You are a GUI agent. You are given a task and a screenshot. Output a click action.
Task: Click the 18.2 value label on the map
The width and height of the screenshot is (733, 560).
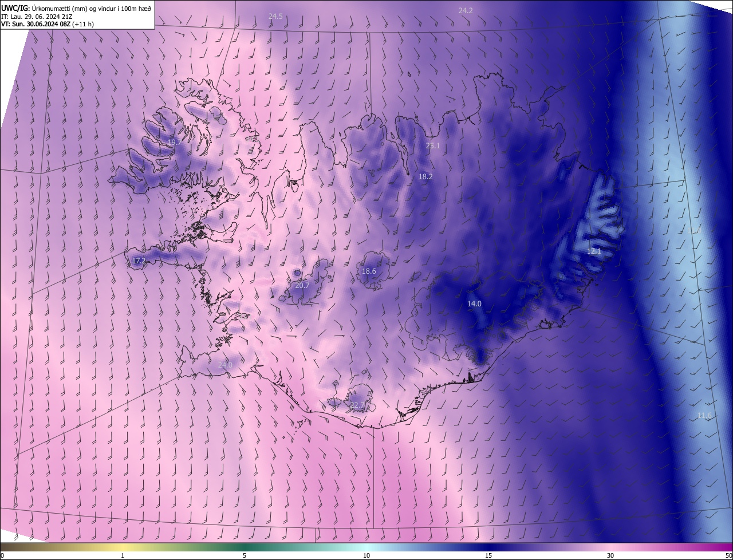tap(425, 177)
